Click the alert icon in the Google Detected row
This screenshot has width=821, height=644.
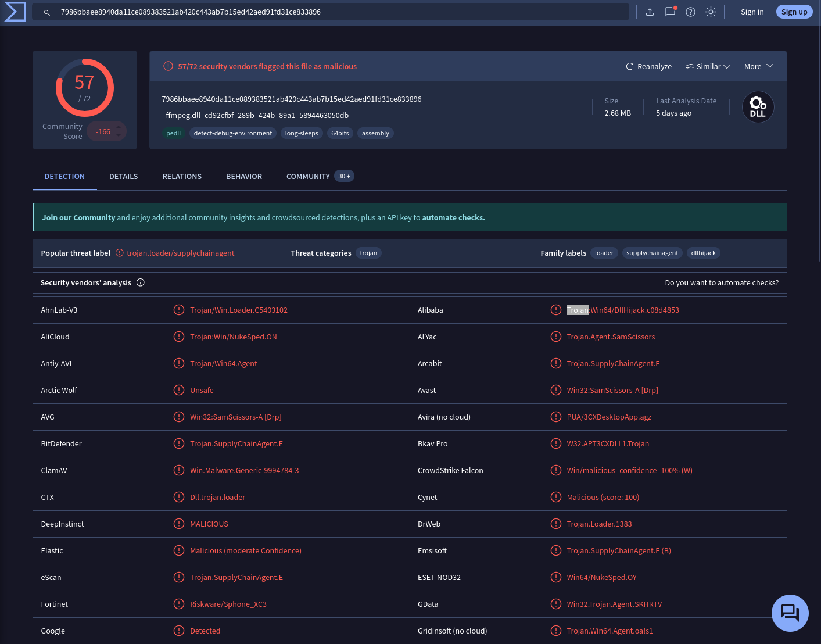[179, 631]
